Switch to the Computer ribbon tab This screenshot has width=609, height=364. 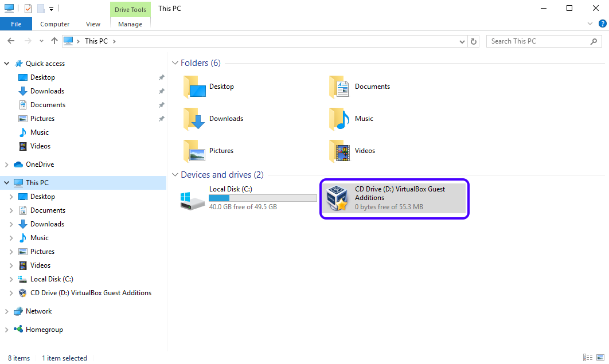coord(54,24)
